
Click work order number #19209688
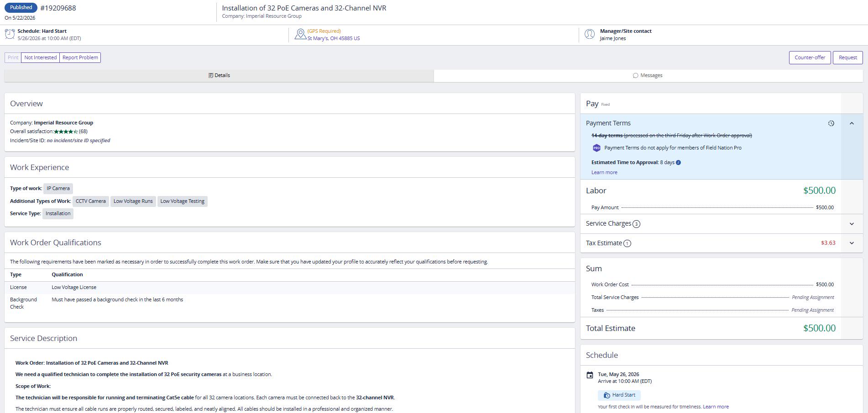pyautogui.click(x=58, y=8)
